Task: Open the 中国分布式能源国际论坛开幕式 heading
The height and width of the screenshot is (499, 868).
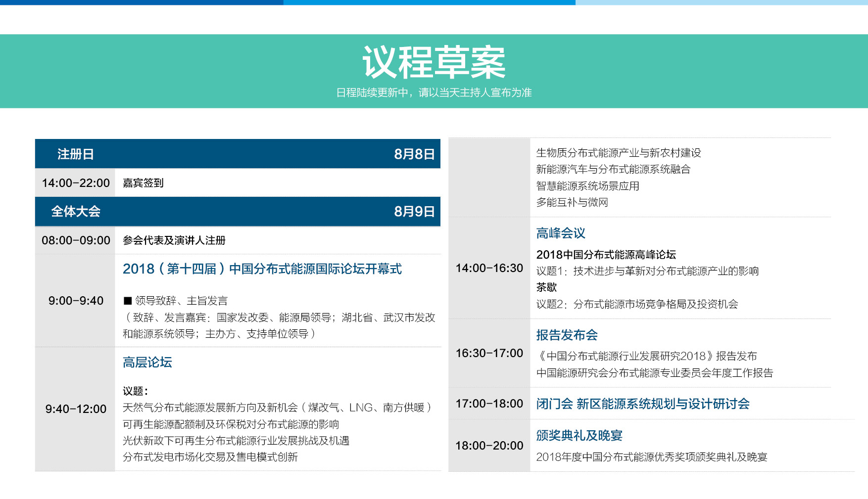Action: click(262, 269)
